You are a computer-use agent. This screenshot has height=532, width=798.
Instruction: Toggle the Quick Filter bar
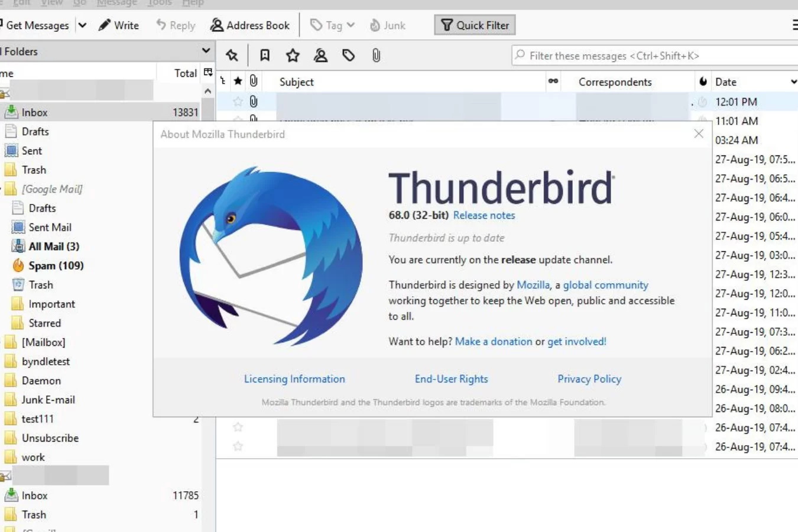click(475, 25)
